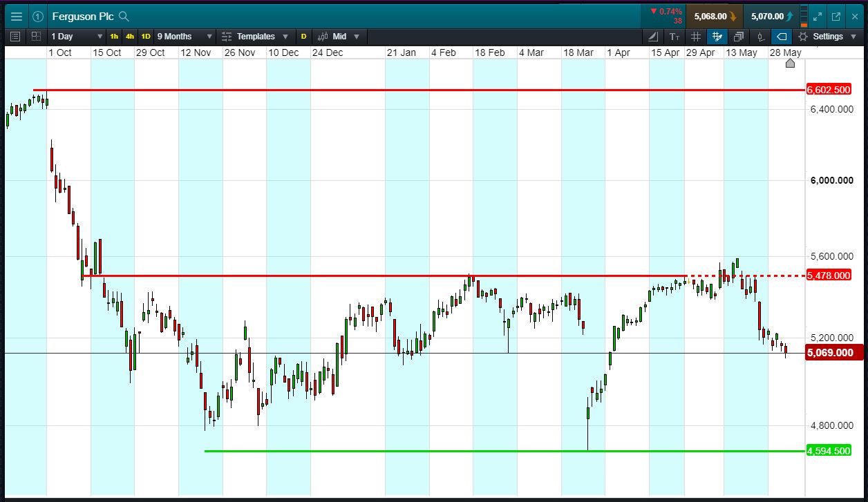Open the list view icon in toolbar
This screenshot has width=868, height=502.
(x=16, y=36)
